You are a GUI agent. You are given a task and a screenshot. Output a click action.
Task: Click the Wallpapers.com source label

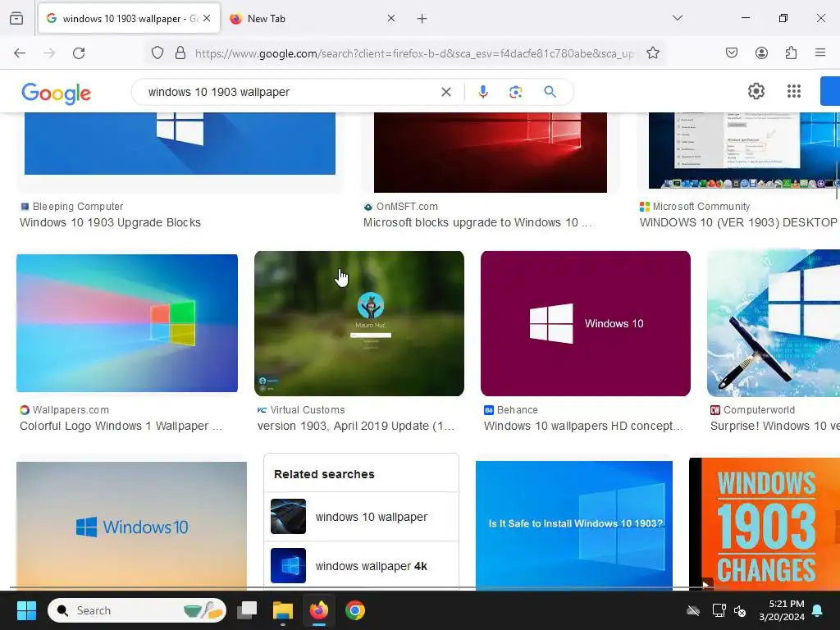71,410
